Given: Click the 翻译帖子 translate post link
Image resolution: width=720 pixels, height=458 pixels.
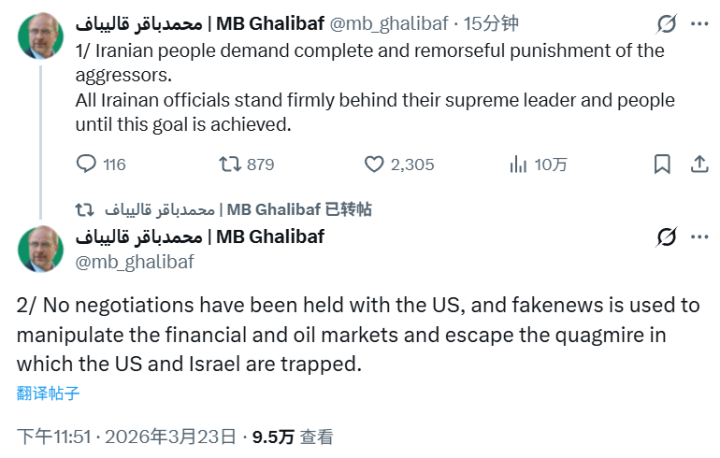Looking at the screenshot, I should click(48, 393).
